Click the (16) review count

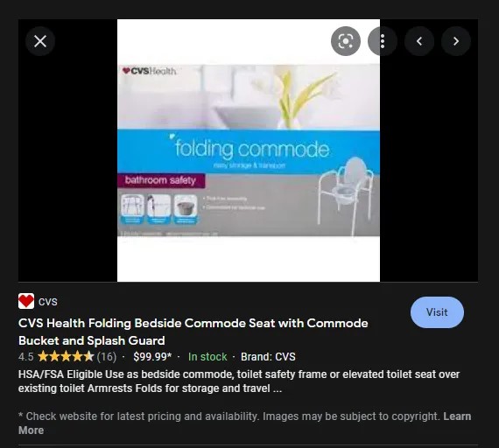(x=107, y=357)
